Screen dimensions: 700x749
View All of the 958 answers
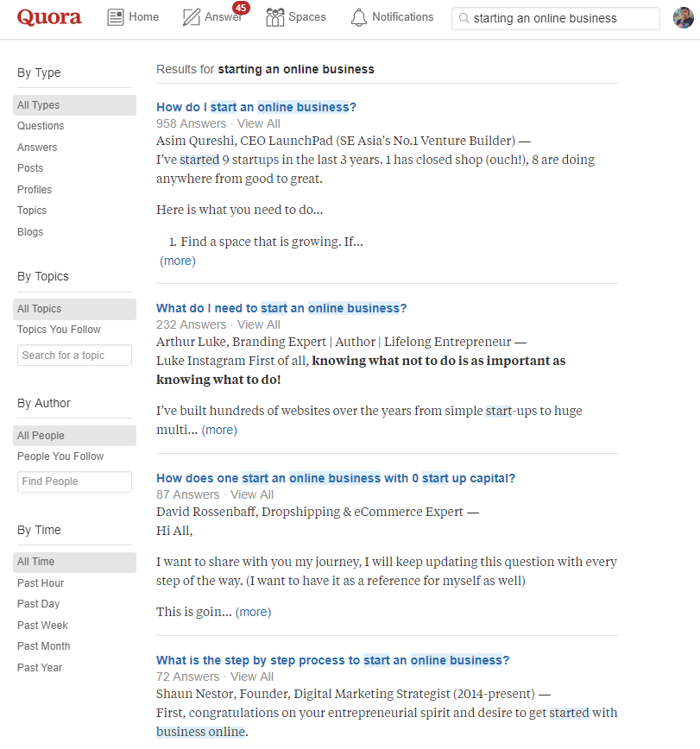258,123
